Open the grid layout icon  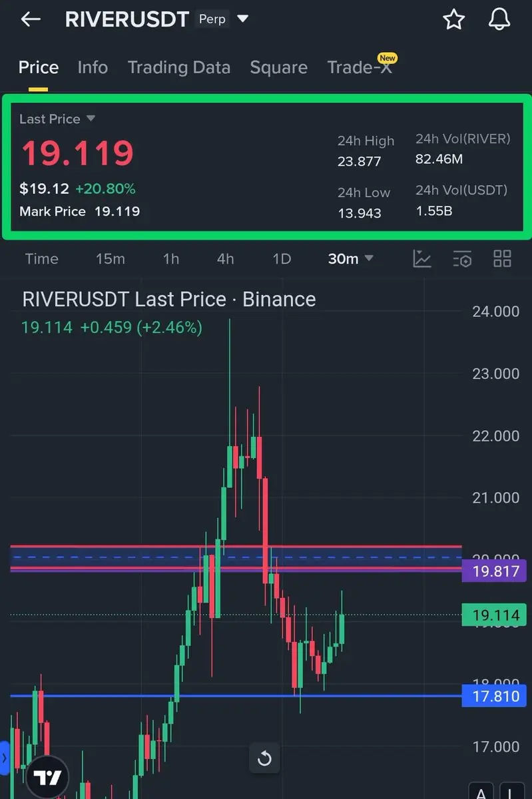click(x=502, y=259)
